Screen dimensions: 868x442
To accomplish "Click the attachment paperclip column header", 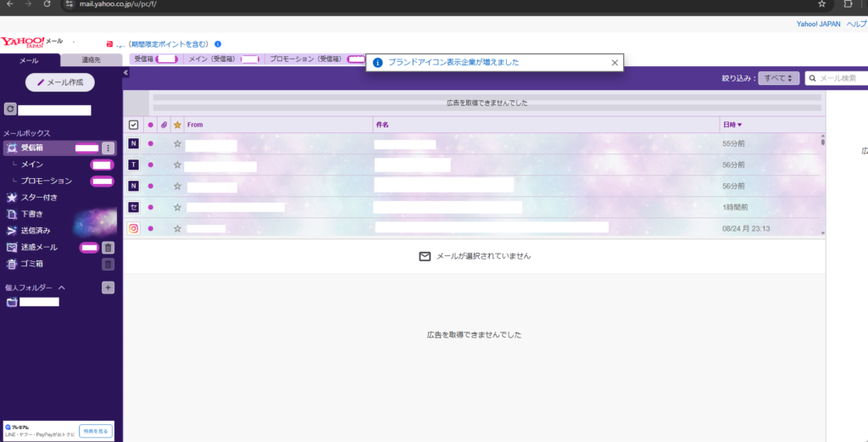I will (164, 126).
